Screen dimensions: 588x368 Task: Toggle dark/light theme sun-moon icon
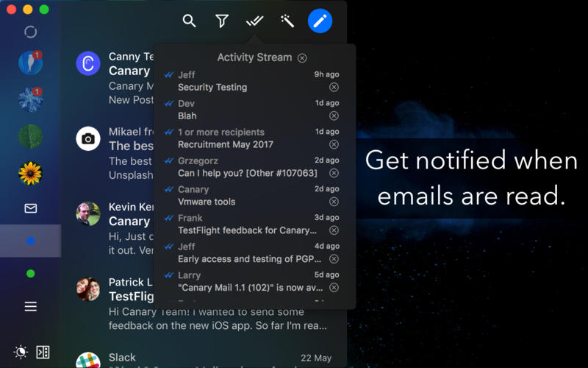click(21, 352)
